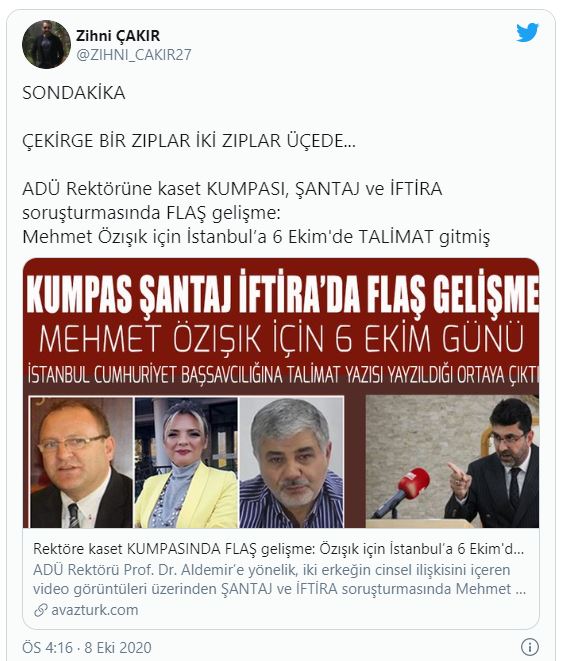Click the article description about ADÜ Rektörü

(279, 579)
